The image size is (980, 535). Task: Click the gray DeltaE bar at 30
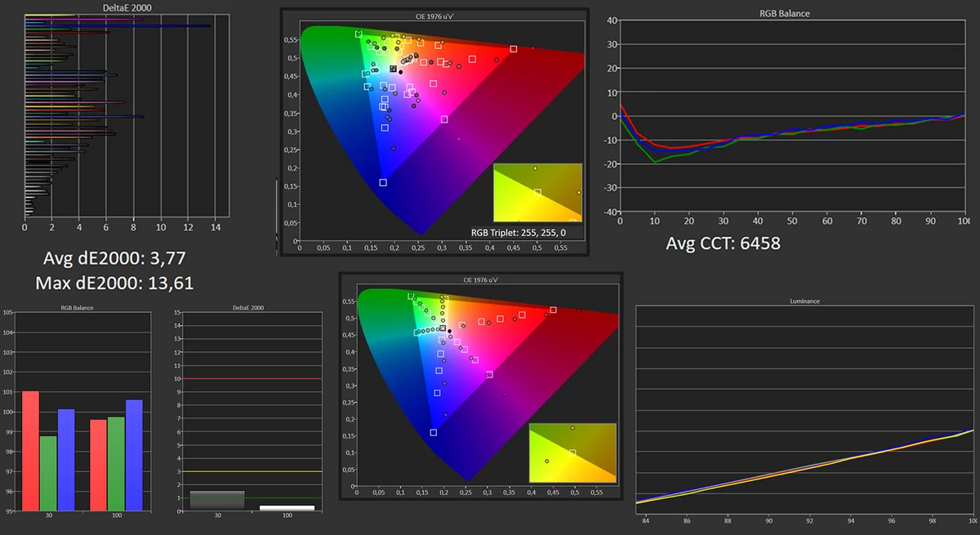pos(216,501)
